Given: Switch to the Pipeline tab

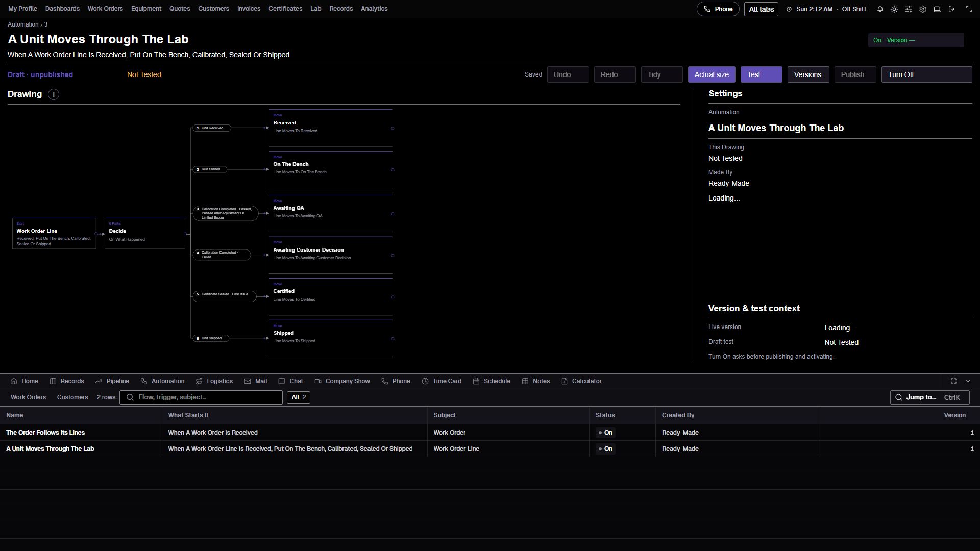Looking at the screenshot, I should coord(112,381).
